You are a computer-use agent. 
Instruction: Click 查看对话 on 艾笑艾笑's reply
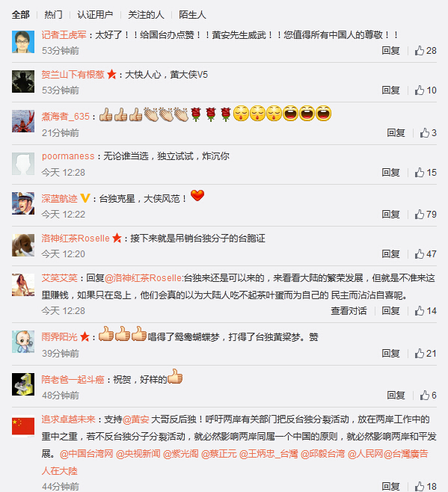(x=349, y=310)
